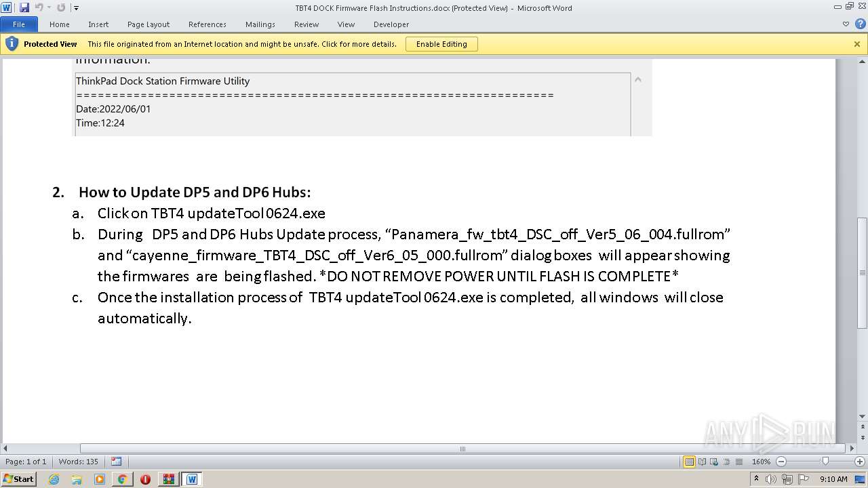Open Google Chrome from taskbar
Screen dimensions: 868x488
pos(123,479)
